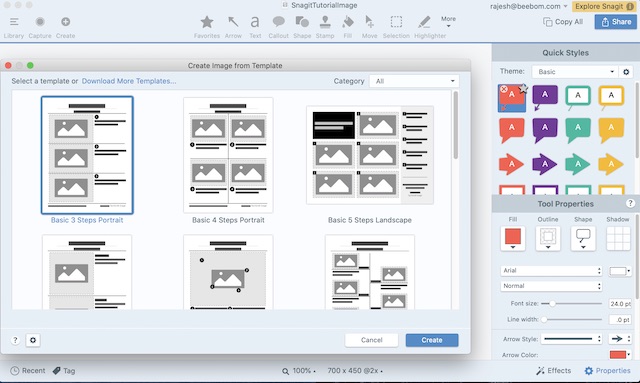Viewport: 640px width, 383px height.
Task: Select the Fill tool
Action: click(348, 22)
